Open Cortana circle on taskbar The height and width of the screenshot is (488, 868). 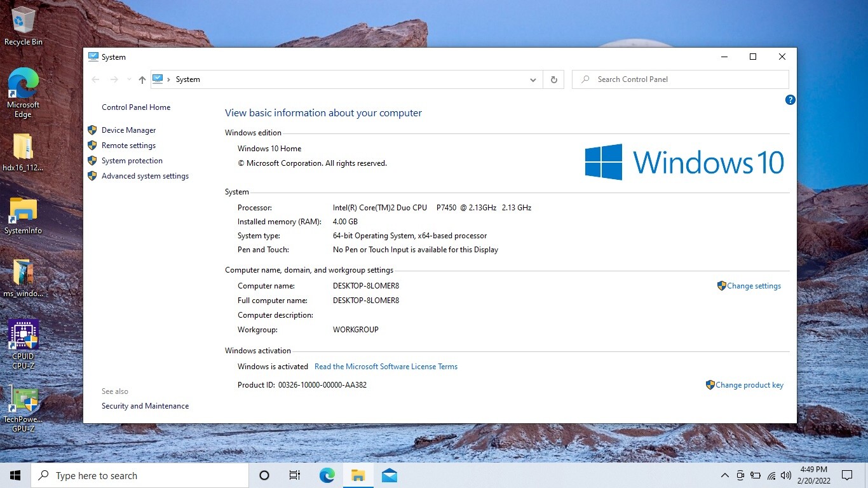pos(264,475)
